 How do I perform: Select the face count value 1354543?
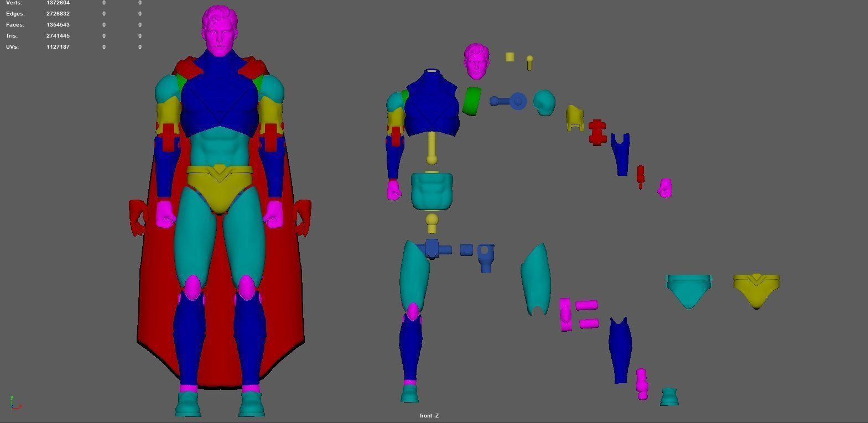(58, 25)
